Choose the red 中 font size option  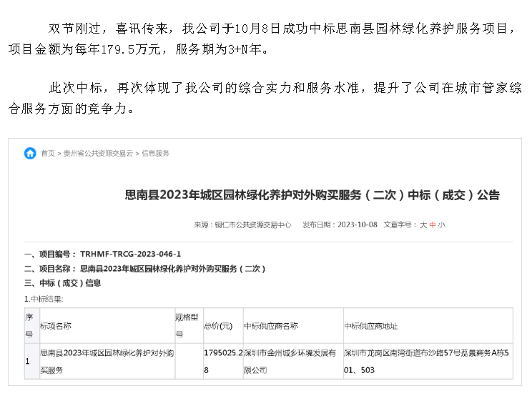click(x=432, y=224)
